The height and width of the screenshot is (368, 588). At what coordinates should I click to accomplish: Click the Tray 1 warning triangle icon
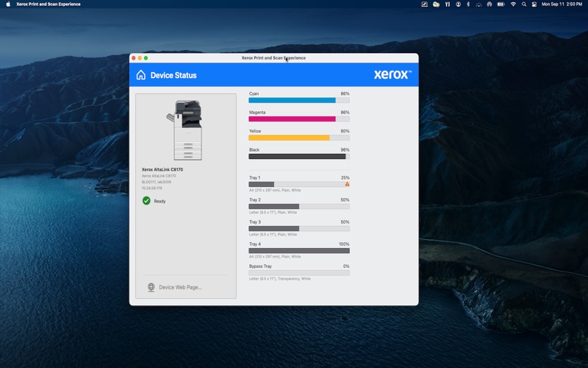click(x=347, y=184)
